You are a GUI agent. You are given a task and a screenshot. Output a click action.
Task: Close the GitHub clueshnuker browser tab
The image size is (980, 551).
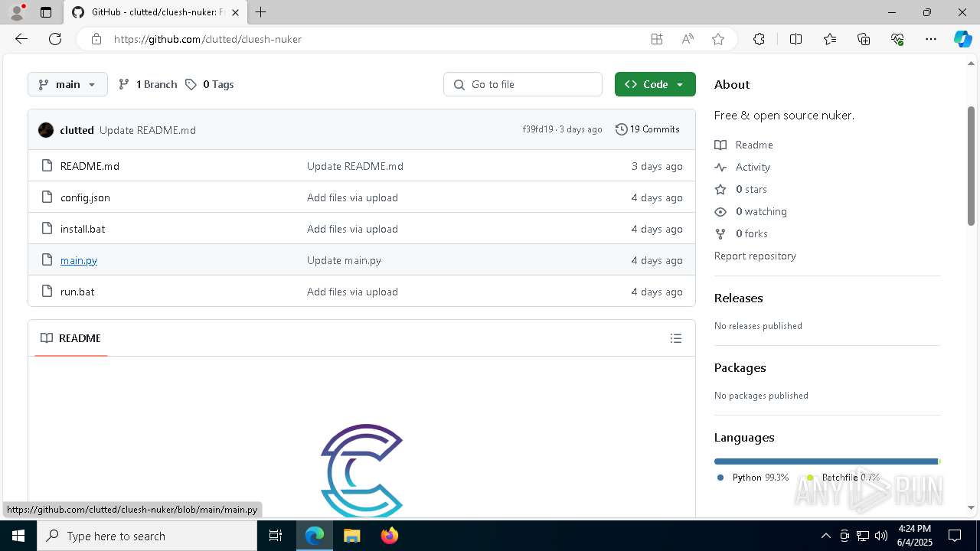(x=235, y=12)
